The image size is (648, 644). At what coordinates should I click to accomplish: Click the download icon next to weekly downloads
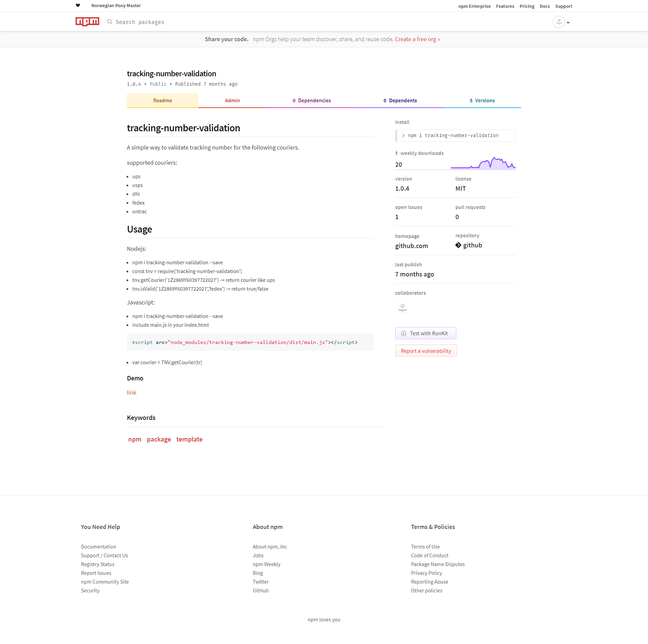396,153
